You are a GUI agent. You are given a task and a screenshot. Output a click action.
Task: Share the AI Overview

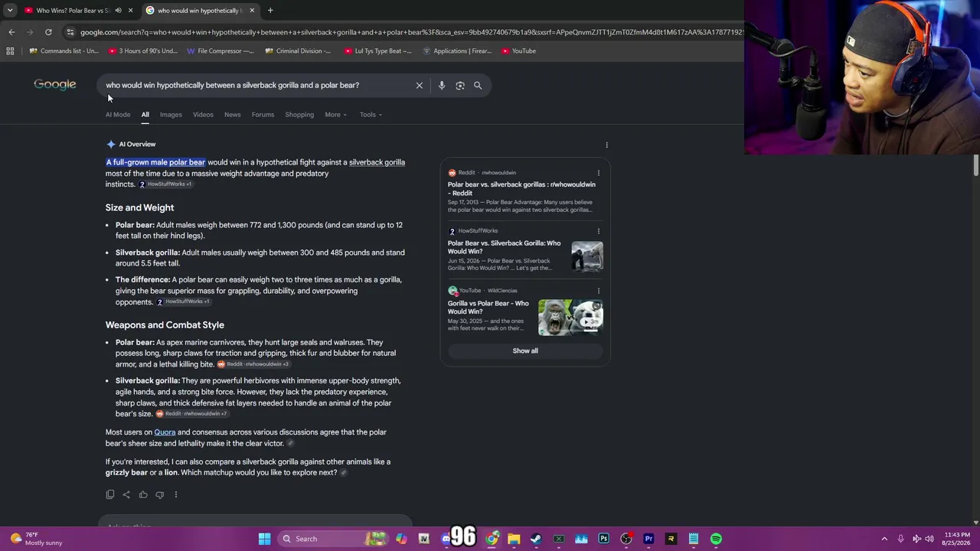pyautogui.click(x=126, y=494)
